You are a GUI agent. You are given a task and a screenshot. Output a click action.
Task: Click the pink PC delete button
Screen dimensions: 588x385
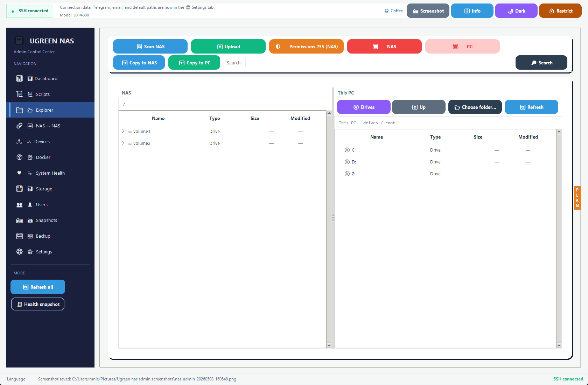(462, 47)
